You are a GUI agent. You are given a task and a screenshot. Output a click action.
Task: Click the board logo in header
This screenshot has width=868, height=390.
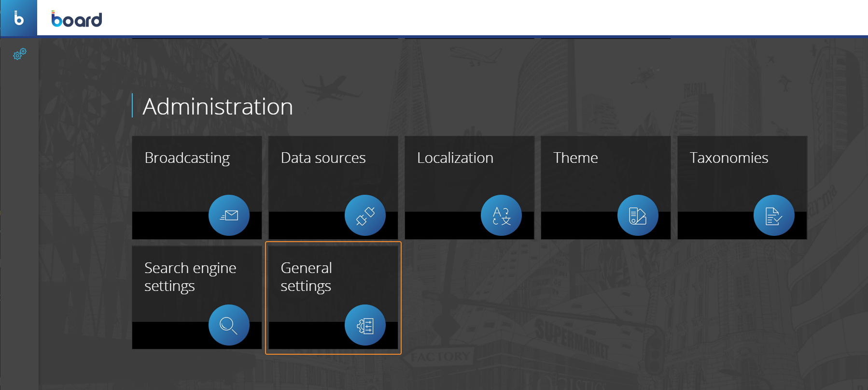point(77,19)
